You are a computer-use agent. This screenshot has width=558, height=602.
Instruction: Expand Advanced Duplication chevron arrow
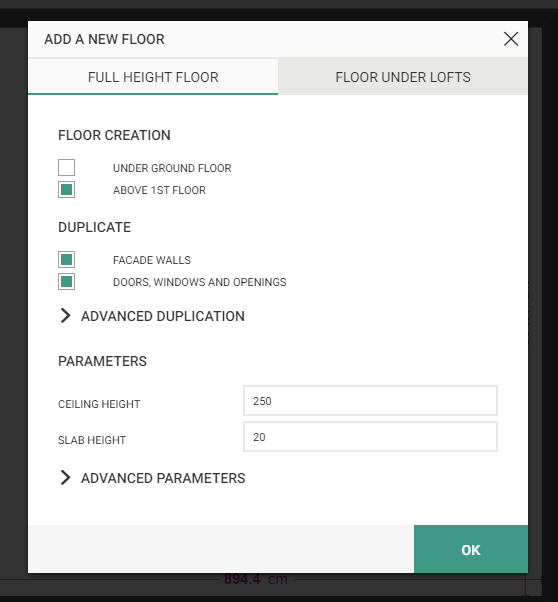65,316
